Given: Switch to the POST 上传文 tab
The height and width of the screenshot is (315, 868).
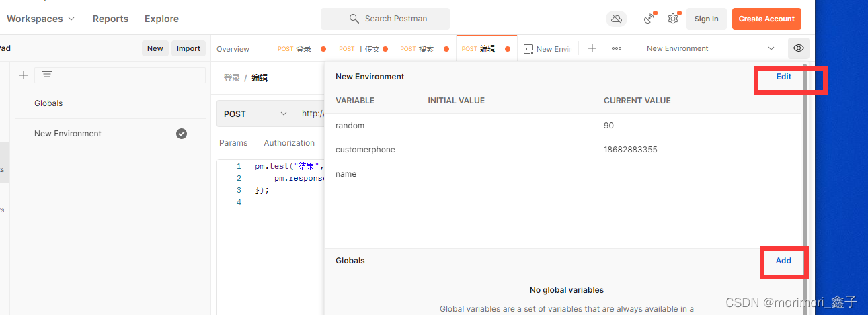Looking at the screenshot, I should [363, 49].
